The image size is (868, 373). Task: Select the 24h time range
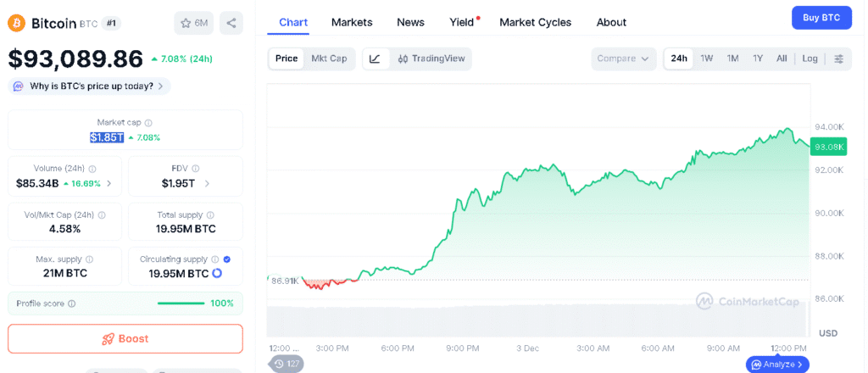click(x=679, y=58)
